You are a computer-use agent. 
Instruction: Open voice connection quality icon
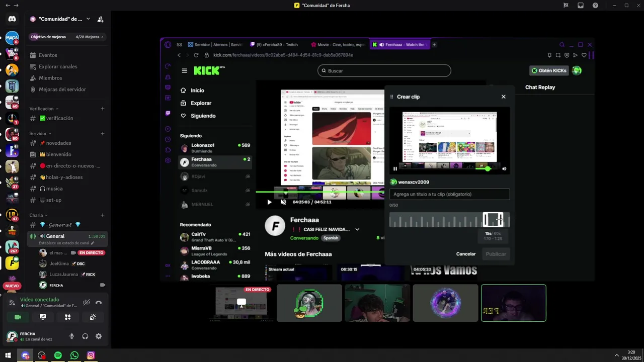[x=12, y=302]
